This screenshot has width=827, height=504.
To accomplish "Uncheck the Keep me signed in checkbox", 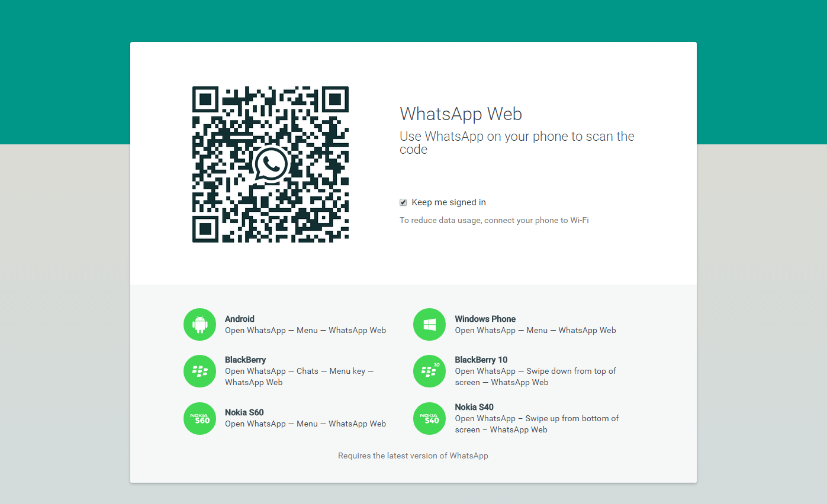I will pos(403,202).
